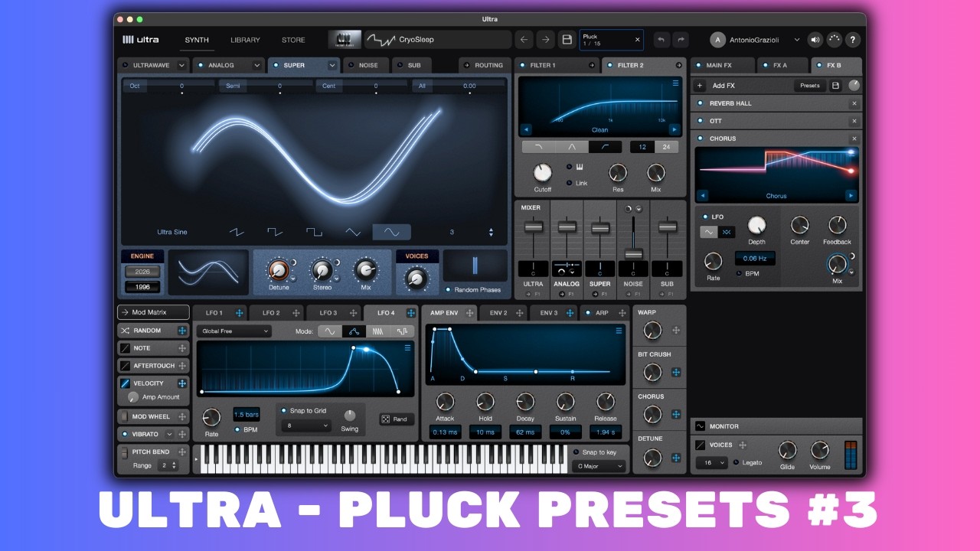Open the SUPER tab dropdown arrow

332,65
